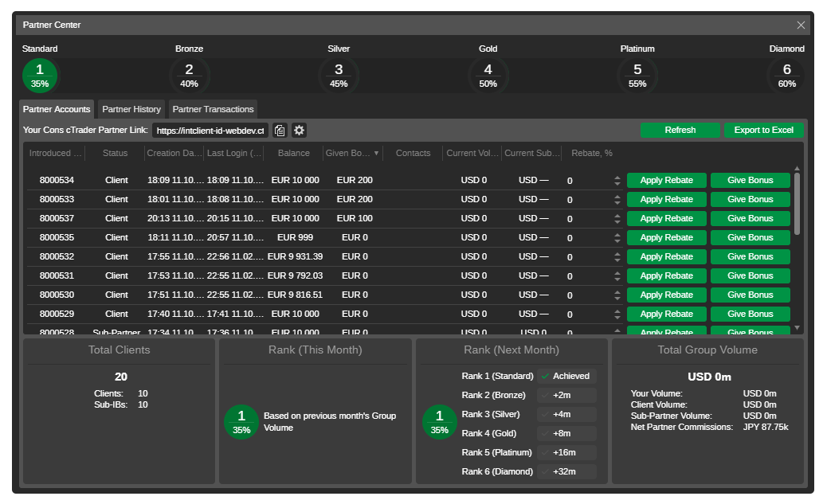Image resolution: width=823 pixels, height=504 pixels.
Task: Click the rebate spinner arrows for account 8000530
Action: pyautogui.click(x=617, y=296)
